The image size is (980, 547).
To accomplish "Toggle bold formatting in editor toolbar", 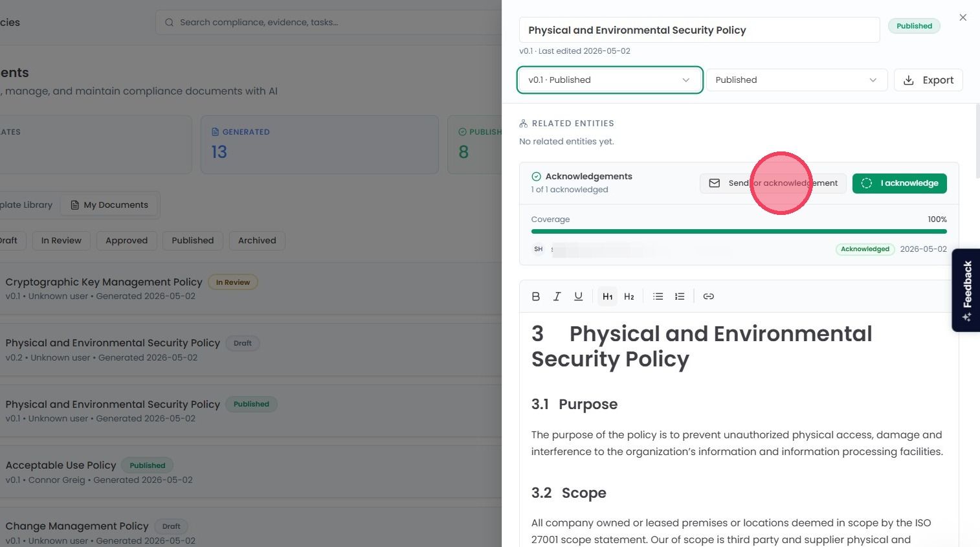I will pos(535,296).
